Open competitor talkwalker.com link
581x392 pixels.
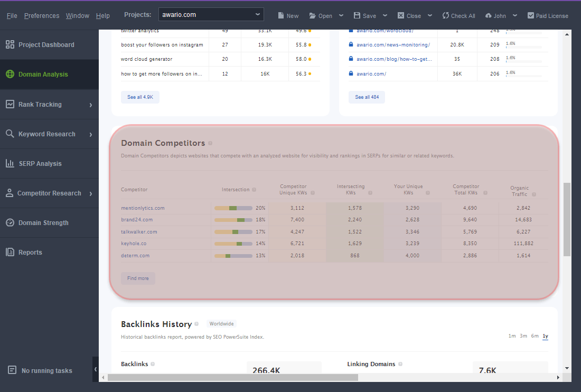[x=139, y=232]
